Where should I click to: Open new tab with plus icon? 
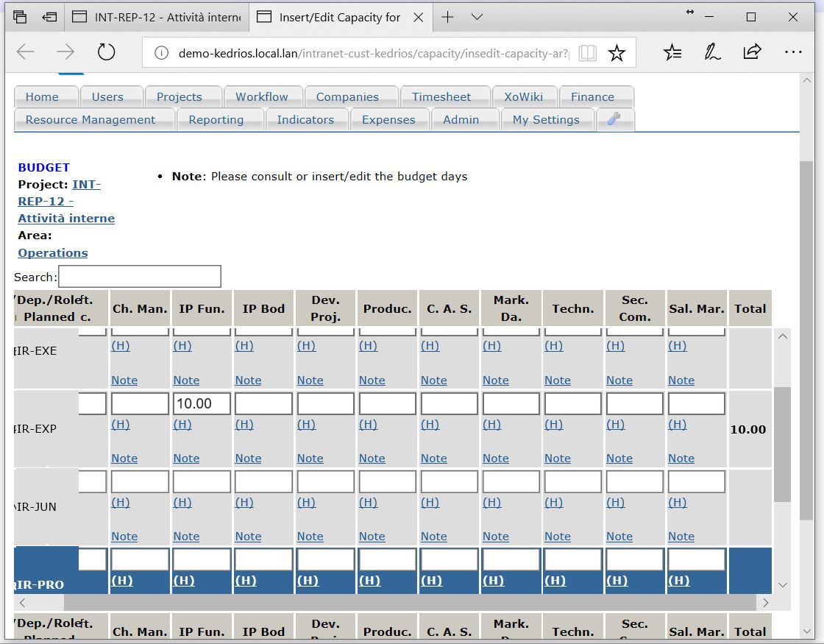[x=448, y=18]
